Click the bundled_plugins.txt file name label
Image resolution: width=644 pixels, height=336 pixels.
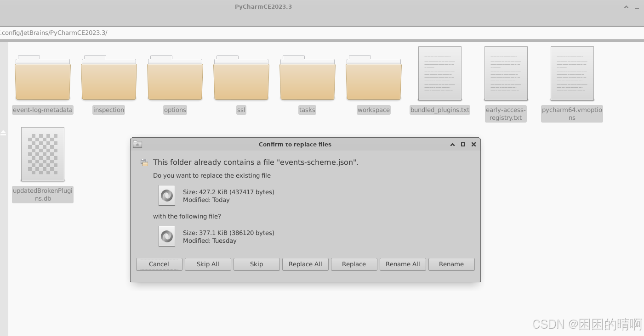point(440,110)
